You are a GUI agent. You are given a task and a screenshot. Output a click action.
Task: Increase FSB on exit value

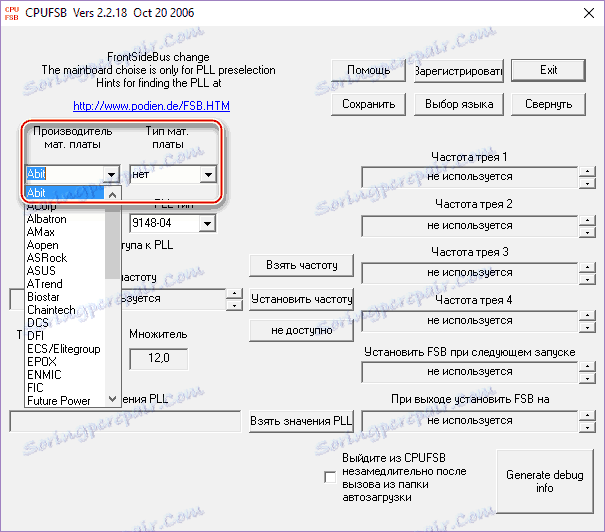click(x=587, y=415)
